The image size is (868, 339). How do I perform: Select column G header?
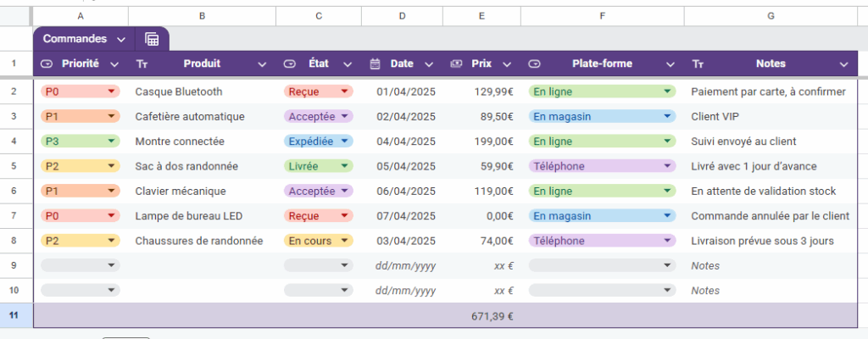[x=771, y=17]
